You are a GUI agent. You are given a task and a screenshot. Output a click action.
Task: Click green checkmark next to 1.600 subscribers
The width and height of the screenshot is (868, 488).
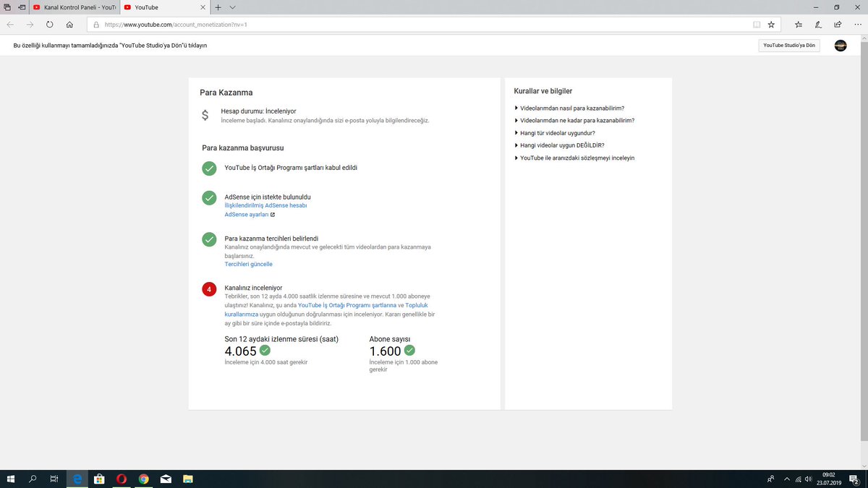tap(409, 351)
